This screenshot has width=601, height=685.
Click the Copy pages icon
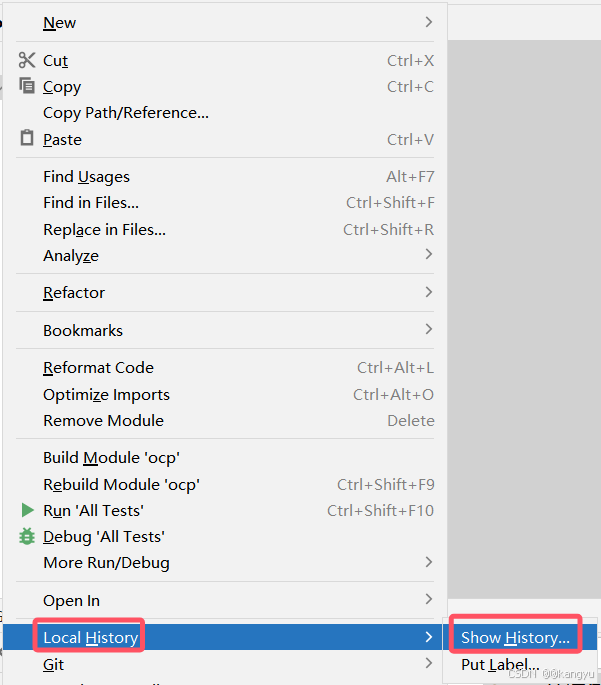pyautogui.click(x=27, y=86)
